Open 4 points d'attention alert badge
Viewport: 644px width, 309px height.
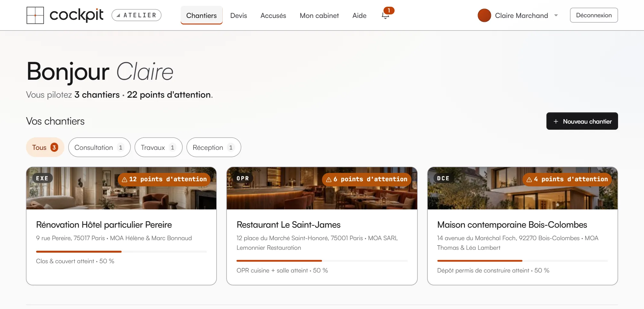tap(567, 179)
